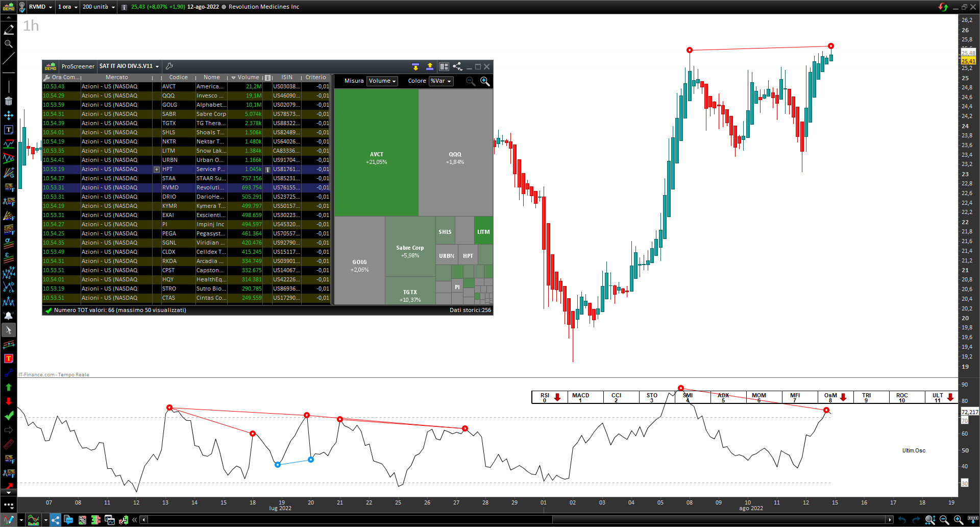Select the RSI oscillator button
The image size is (980, 527).
pos(550,397)
